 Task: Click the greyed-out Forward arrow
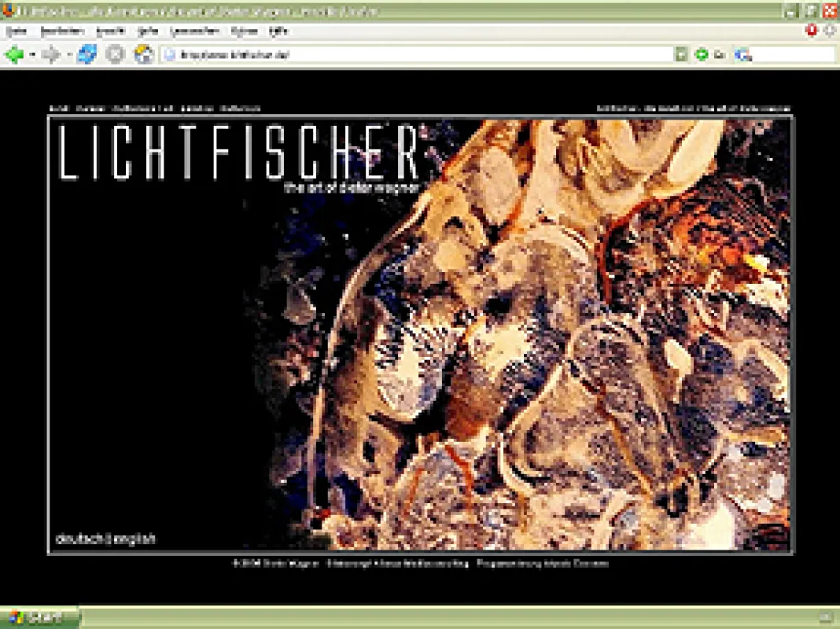[x=51, y=54]
